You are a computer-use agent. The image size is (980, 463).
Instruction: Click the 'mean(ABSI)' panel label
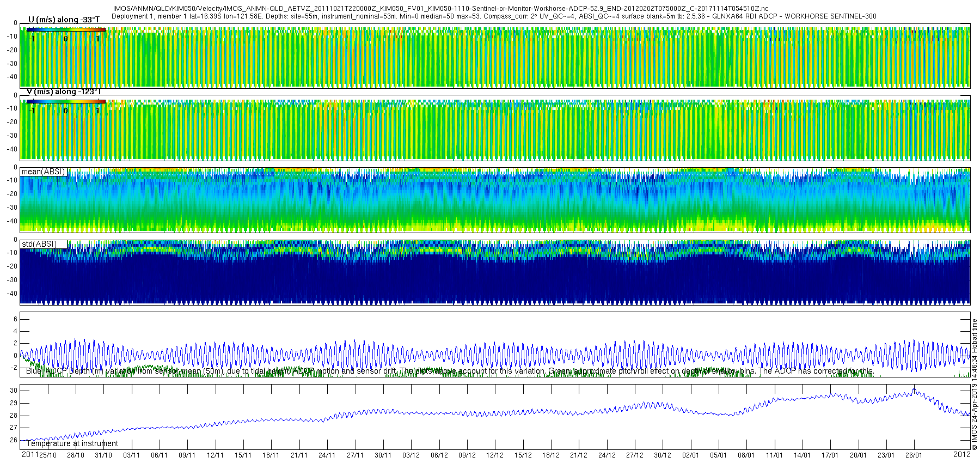43,172
